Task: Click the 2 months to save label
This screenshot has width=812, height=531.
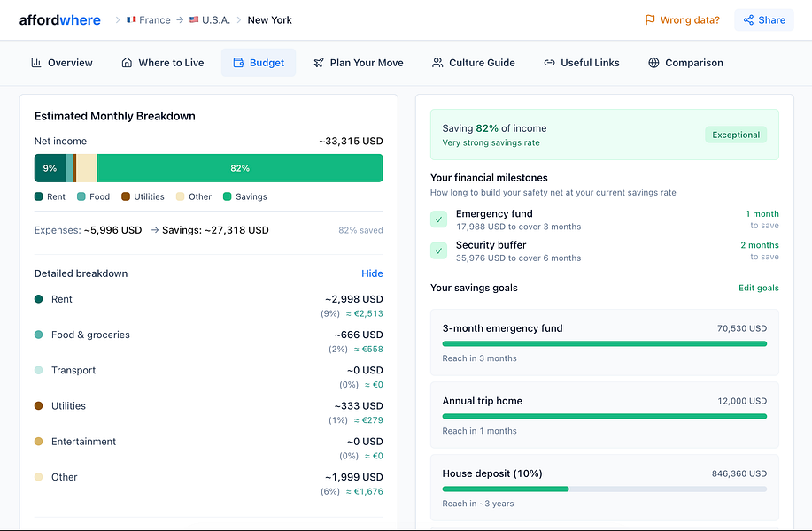Action: coord(759,250)
